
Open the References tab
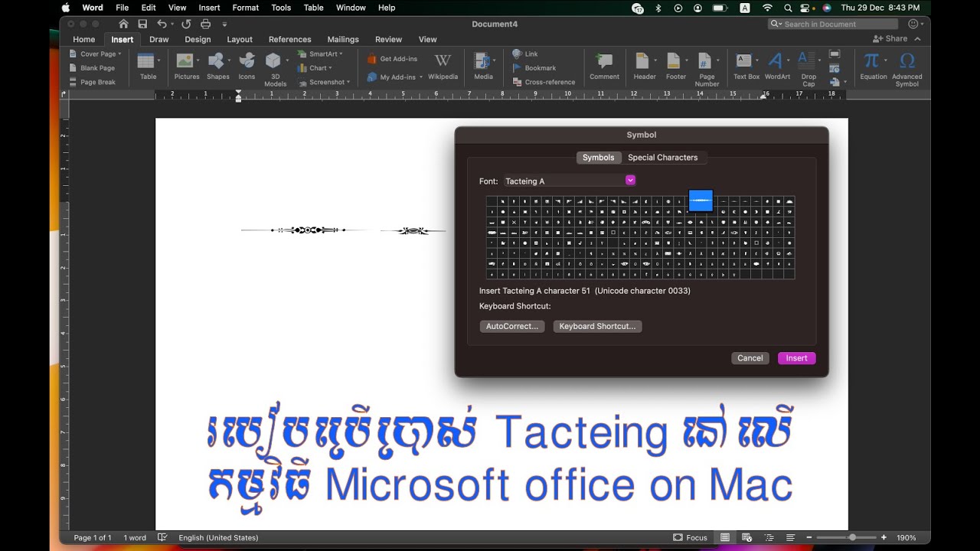(290, 39)
